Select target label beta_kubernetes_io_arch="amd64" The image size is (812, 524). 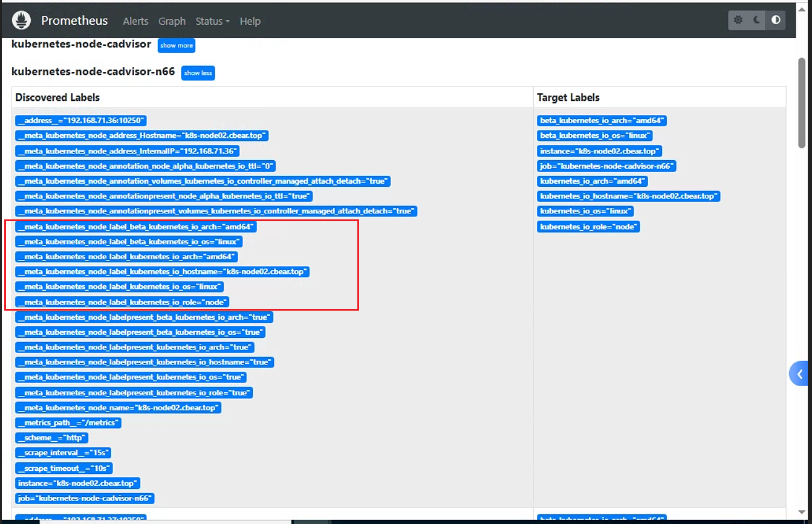click(x=602, y=121)
